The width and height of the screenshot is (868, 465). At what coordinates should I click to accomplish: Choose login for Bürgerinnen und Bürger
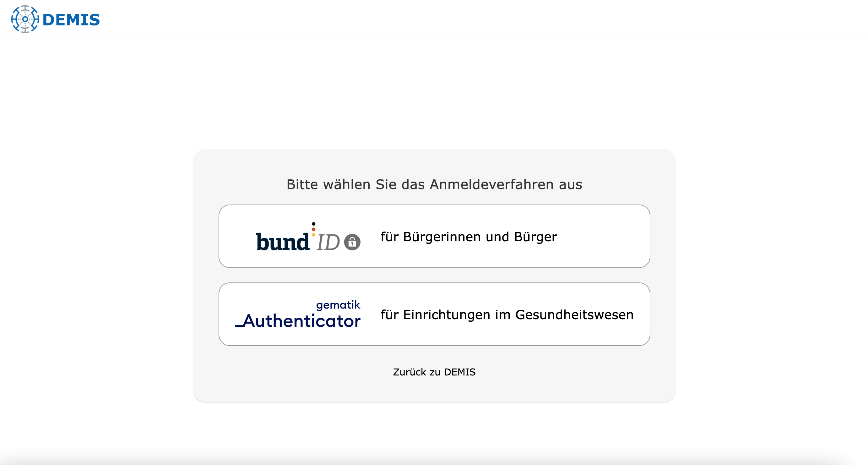(434, 236)
